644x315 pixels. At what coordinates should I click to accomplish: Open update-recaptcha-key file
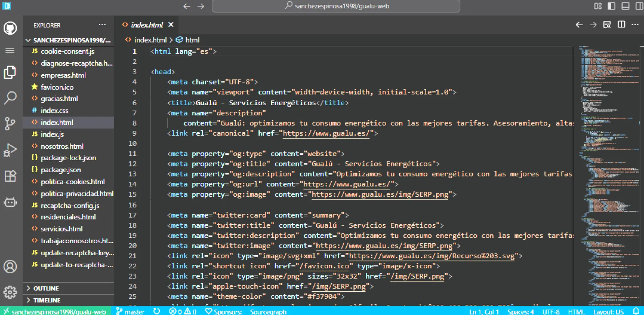pyautogui.click(x=68, y=252)
